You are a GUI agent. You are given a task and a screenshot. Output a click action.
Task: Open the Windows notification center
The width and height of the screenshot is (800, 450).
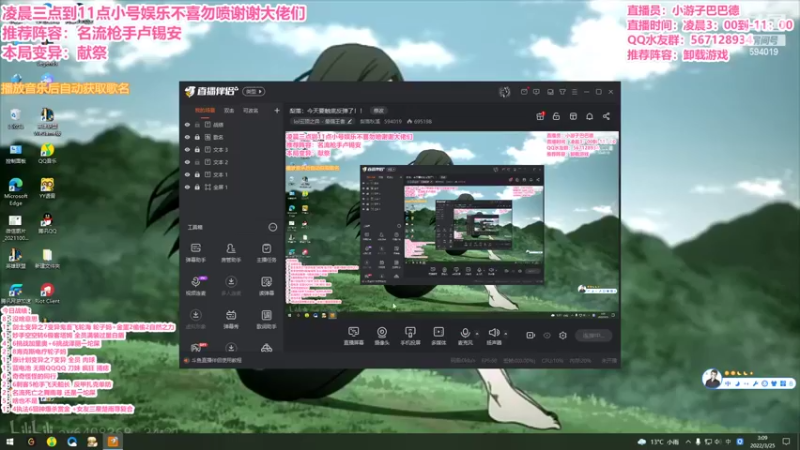(x=786, y=441)
